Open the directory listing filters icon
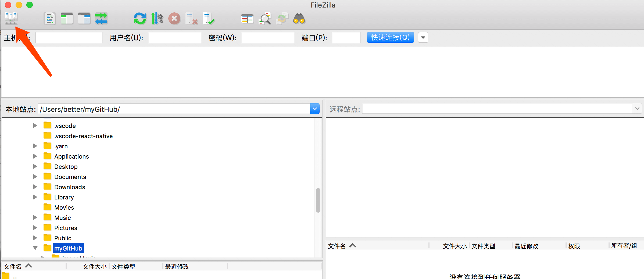The height and width of the screenshot is (279, 644). [248, 19]
